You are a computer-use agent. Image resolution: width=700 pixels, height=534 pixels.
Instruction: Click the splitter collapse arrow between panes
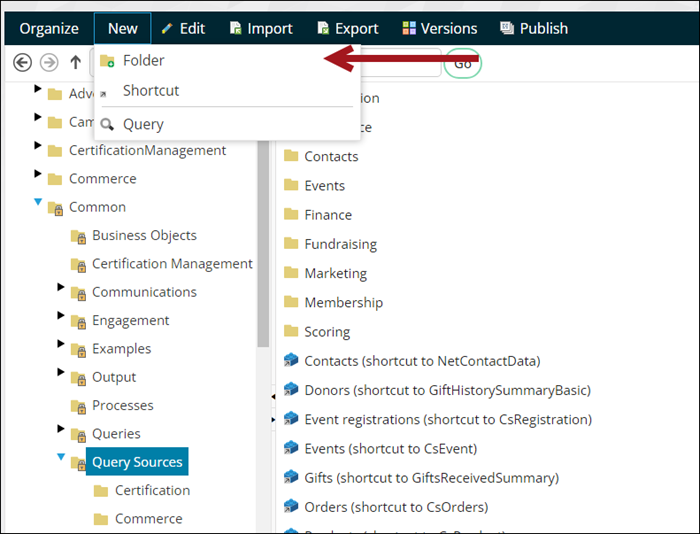[x=273, y=396]
